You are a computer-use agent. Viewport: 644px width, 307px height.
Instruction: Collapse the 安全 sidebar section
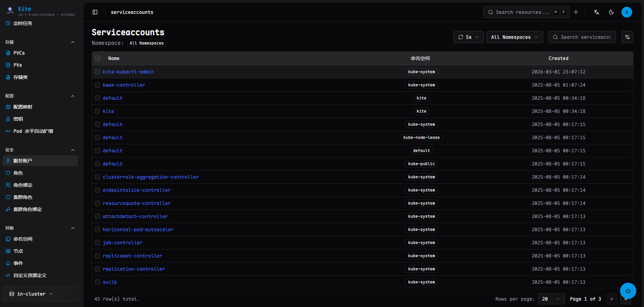(x=73, y=150)
